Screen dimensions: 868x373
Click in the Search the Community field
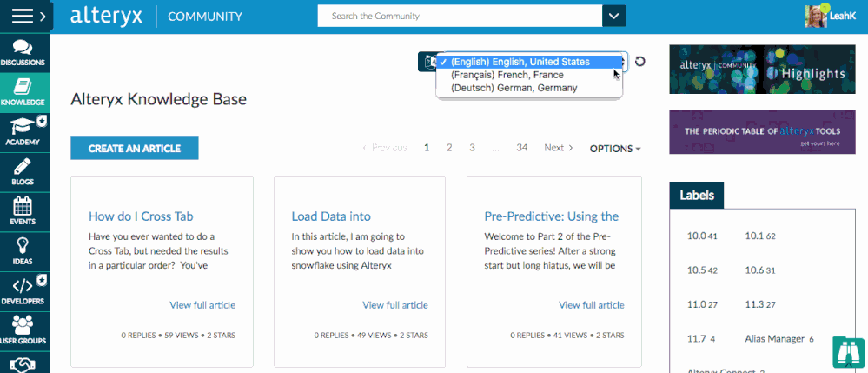click(460, 16)
